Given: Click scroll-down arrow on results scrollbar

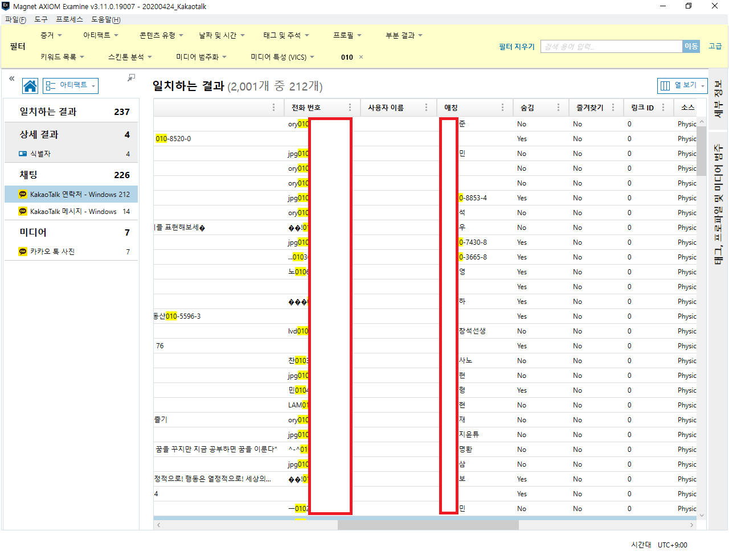Looking at the screenshot, I should coord(702,515).
